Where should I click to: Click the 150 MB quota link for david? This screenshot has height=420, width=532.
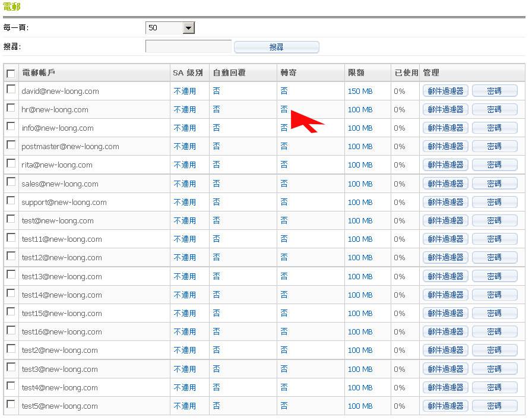tap(360, 91)
